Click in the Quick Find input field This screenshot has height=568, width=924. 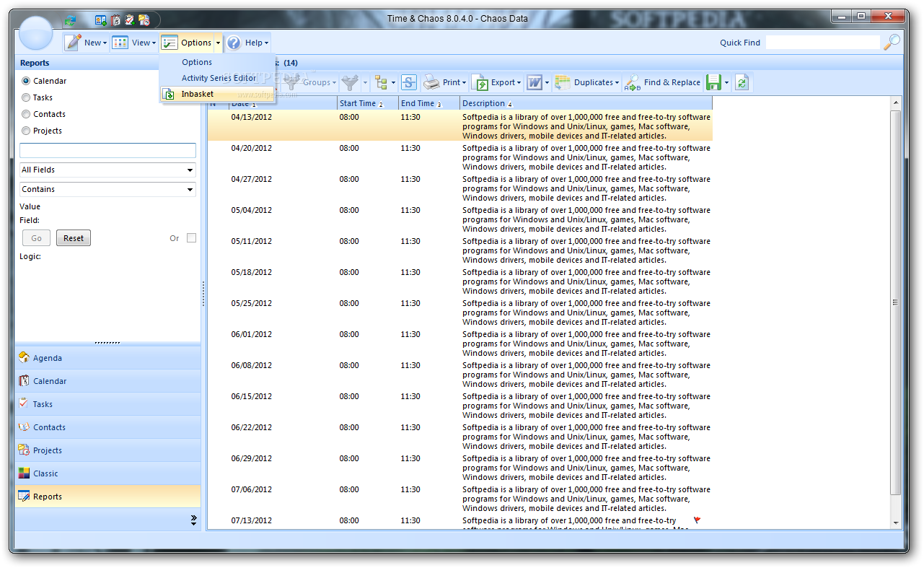pos(823,42)
